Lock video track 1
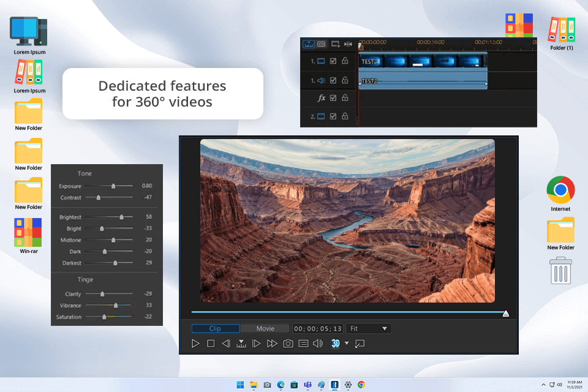 pyautogui.click(x=345, y=61)
